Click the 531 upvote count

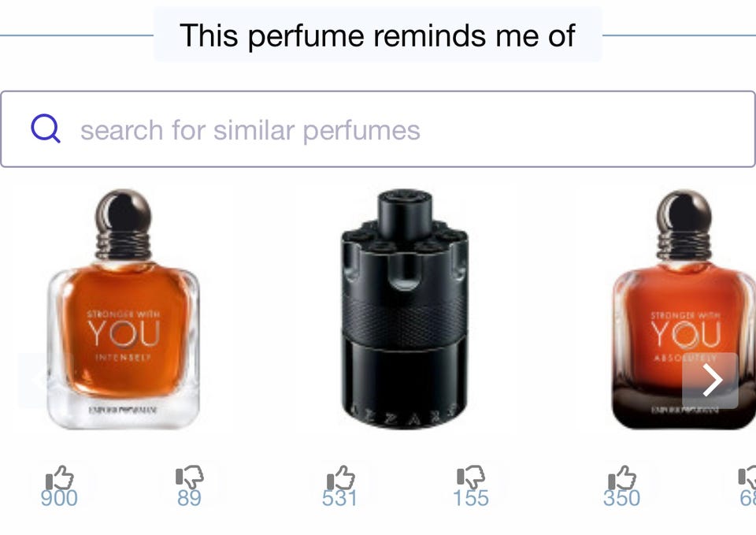click(340, 498)
